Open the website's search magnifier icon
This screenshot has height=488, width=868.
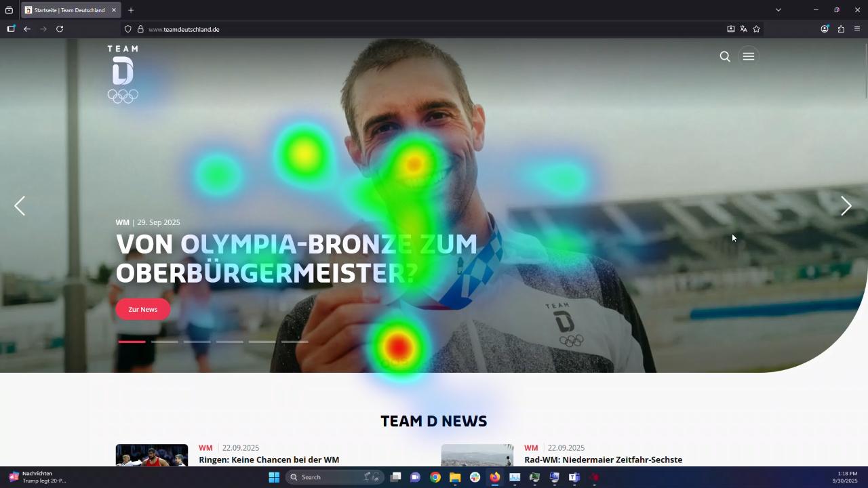724,56
